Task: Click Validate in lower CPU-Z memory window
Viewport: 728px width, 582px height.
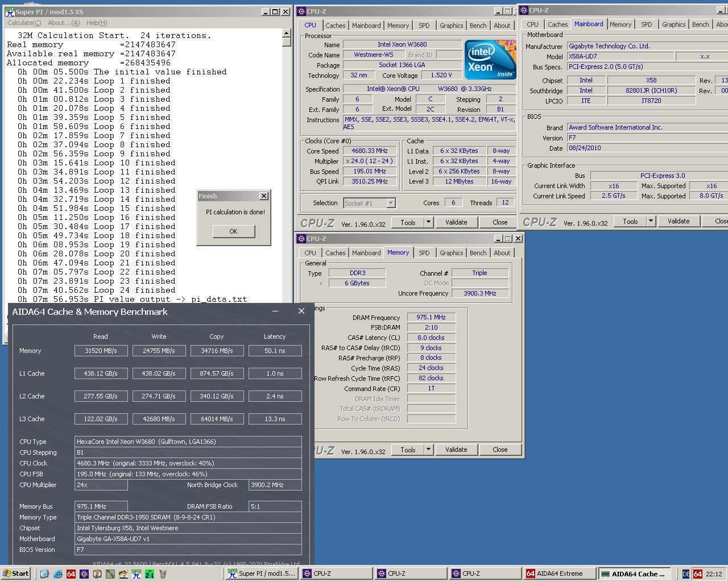Action: [456, 450]
